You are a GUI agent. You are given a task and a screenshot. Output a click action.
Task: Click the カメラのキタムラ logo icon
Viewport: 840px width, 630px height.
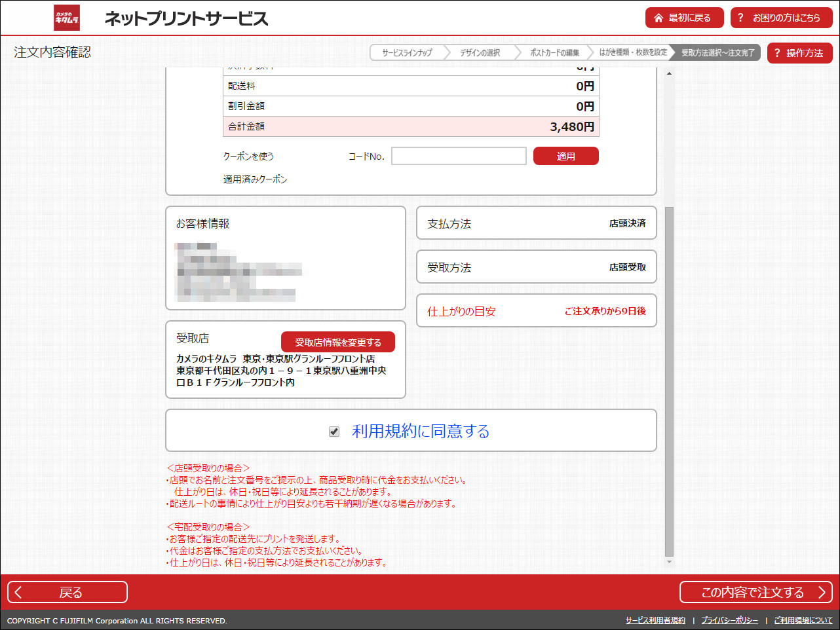(66, 18)
